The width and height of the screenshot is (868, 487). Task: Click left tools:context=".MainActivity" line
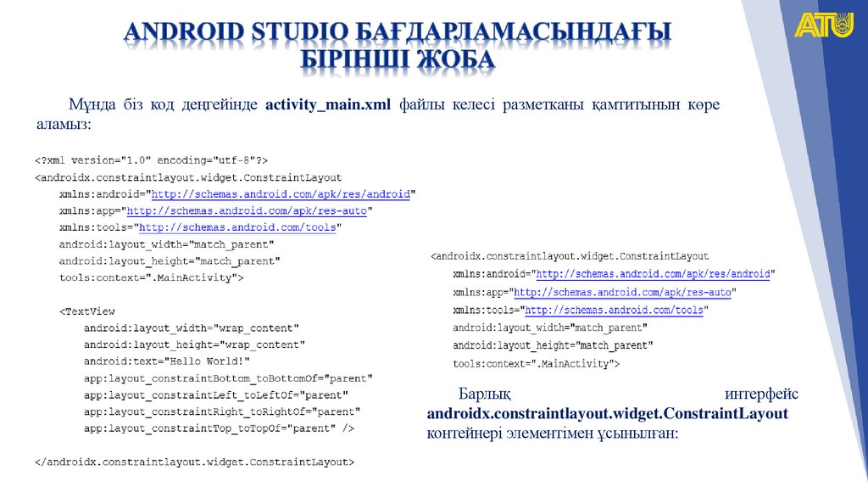(151, 277)
